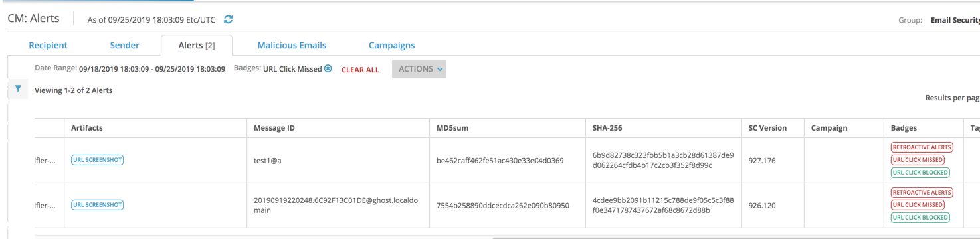Go to the Malicious Emails tab
Screen dimensions: 980x239
pos(292,45)
